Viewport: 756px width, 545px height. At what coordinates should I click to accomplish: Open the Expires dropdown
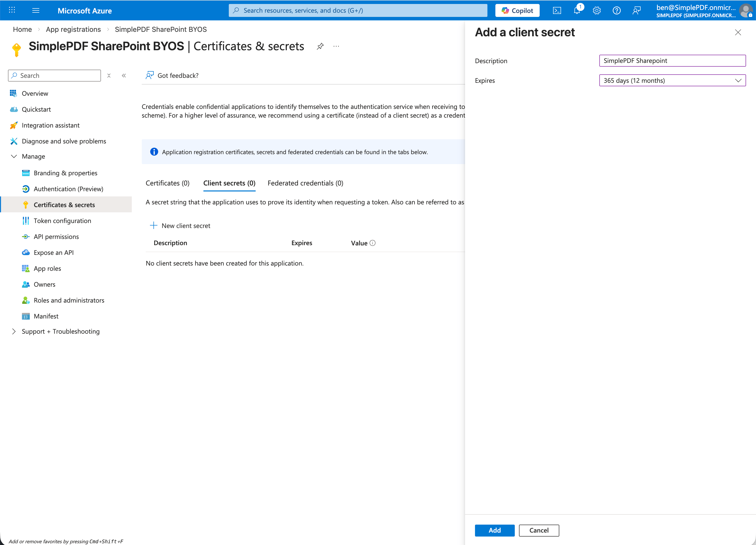pyautogui.click(x=672, y=80)
